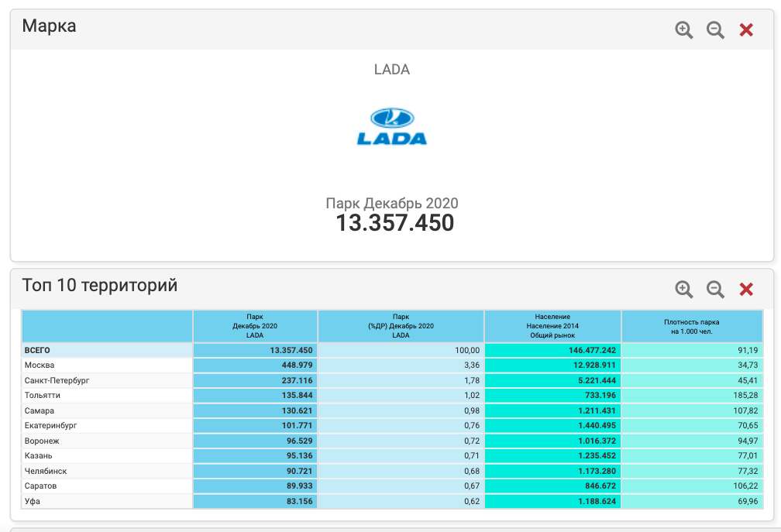Click the Уфа row label
The height and width of the screenshot is (532, 781).
click(x=33, y=501)
